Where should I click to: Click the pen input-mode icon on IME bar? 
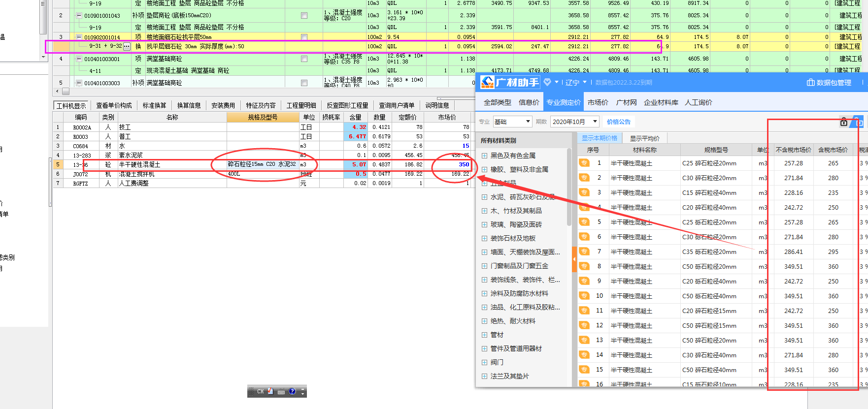(270, 391)
